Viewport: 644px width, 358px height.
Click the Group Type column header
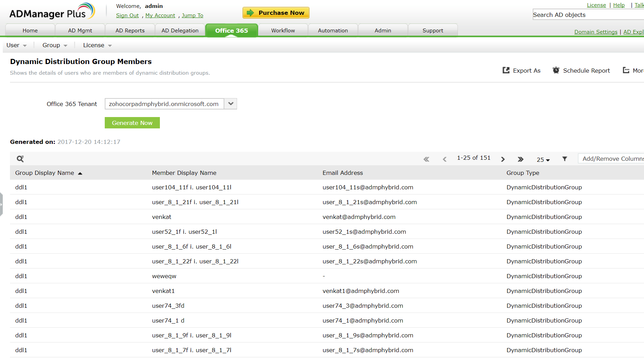(x=523, y=173)
